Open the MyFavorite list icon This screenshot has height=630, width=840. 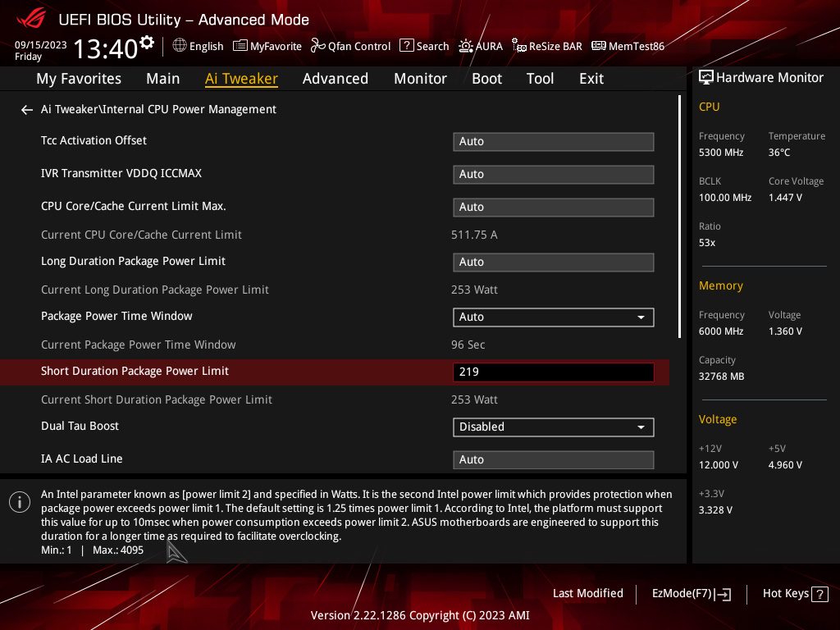pos(240,46)
